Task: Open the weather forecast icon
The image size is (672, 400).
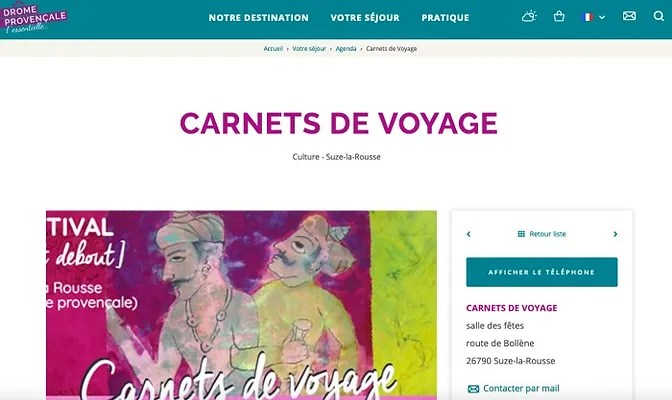Action: coord(529,16)
